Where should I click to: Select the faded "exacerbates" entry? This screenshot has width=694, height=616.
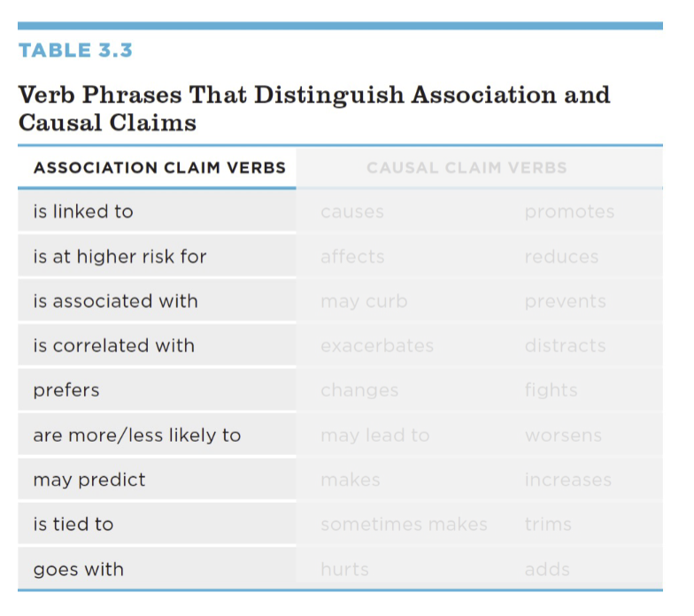377,345
